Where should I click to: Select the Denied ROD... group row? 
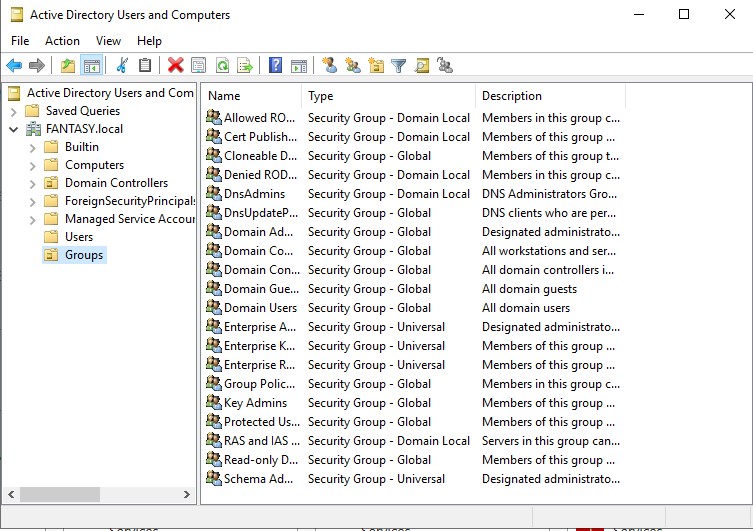(x=413, y=175)
